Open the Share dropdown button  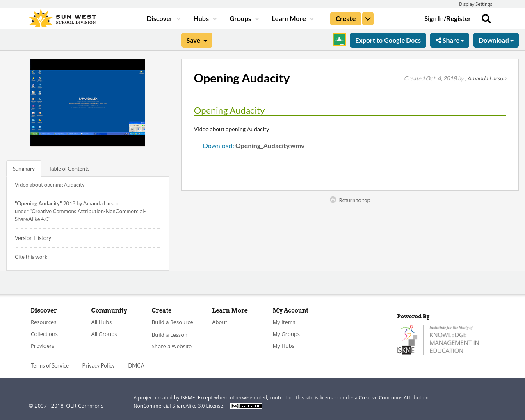(450, 40)
